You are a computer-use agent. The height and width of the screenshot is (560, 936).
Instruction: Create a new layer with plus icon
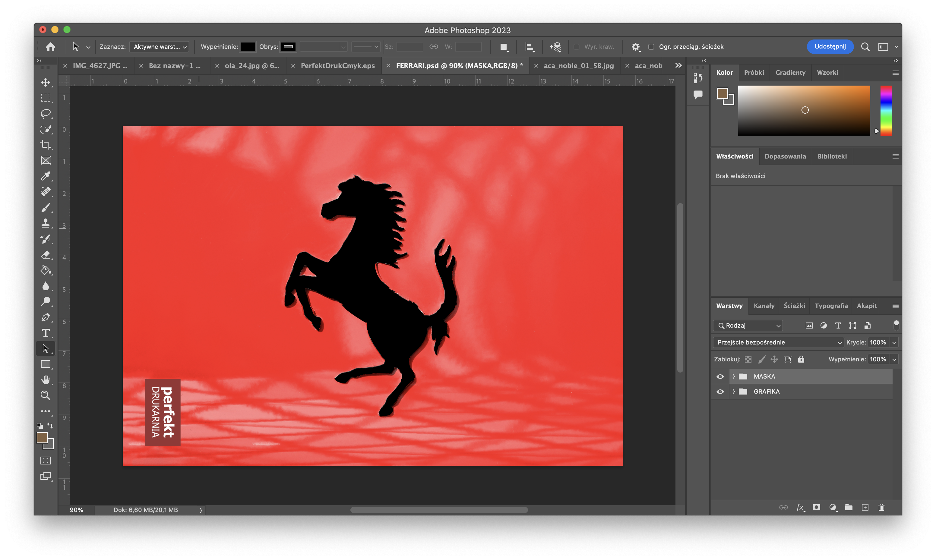pos(865,508)
